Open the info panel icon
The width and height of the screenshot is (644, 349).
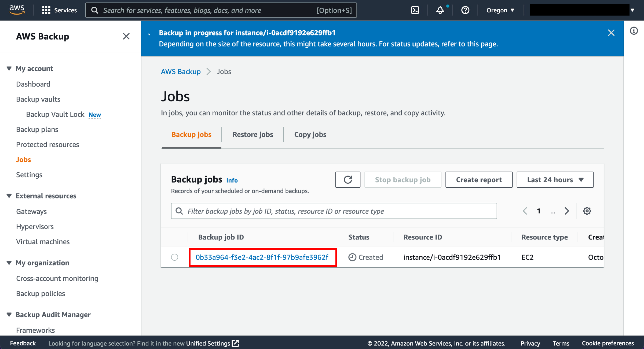[x=634, y=31]
